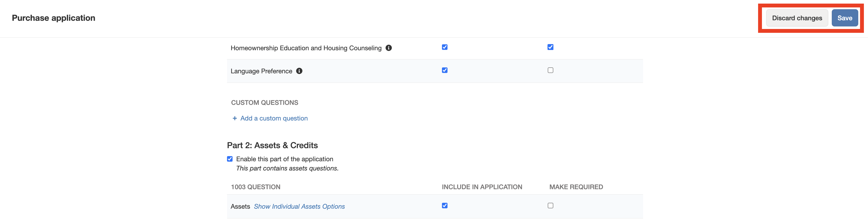The height and width of the screenshot is (222, 868).
Task: Expand Show Individual Assets Options
Action: coord(299,207)
